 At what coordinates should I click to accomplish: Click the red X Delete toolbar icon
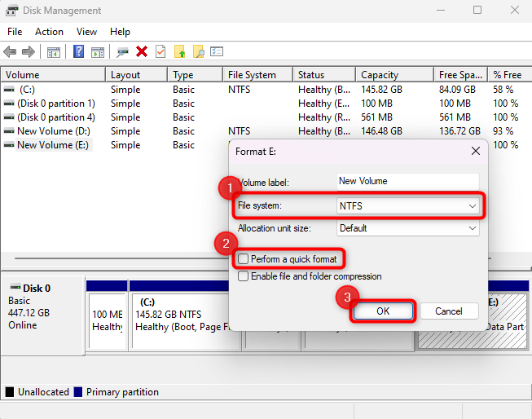(x=142, y=51)
